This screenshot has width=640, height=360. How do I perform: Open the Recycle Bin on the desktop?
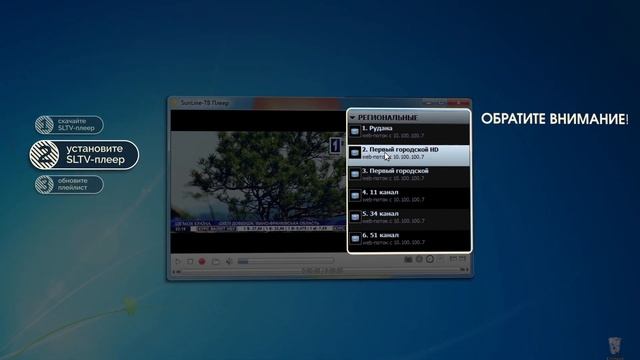[615, 347]
